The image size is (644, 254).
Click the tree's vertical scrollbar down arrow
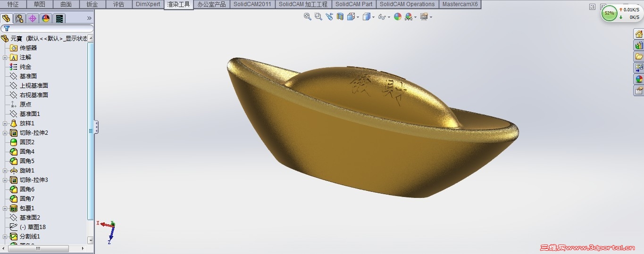[91, 240]
